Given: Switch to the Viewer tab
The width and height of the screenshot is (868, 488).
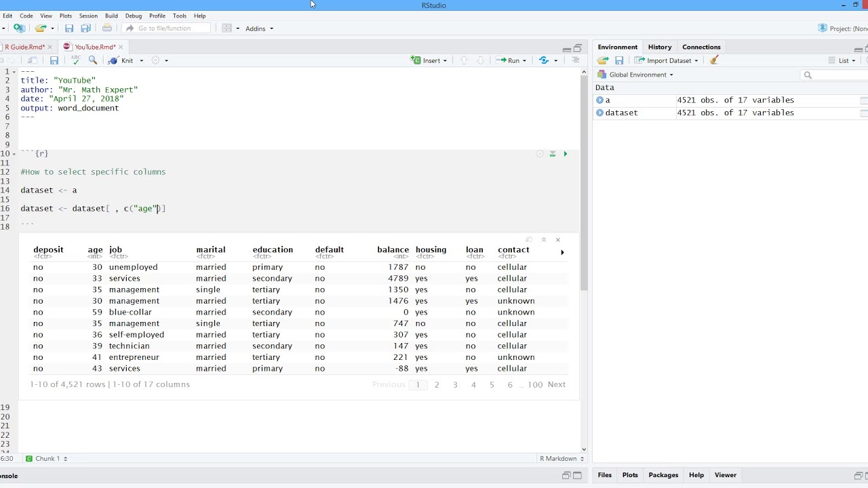Looking at the screenshot, I should (x=725, y=475).
